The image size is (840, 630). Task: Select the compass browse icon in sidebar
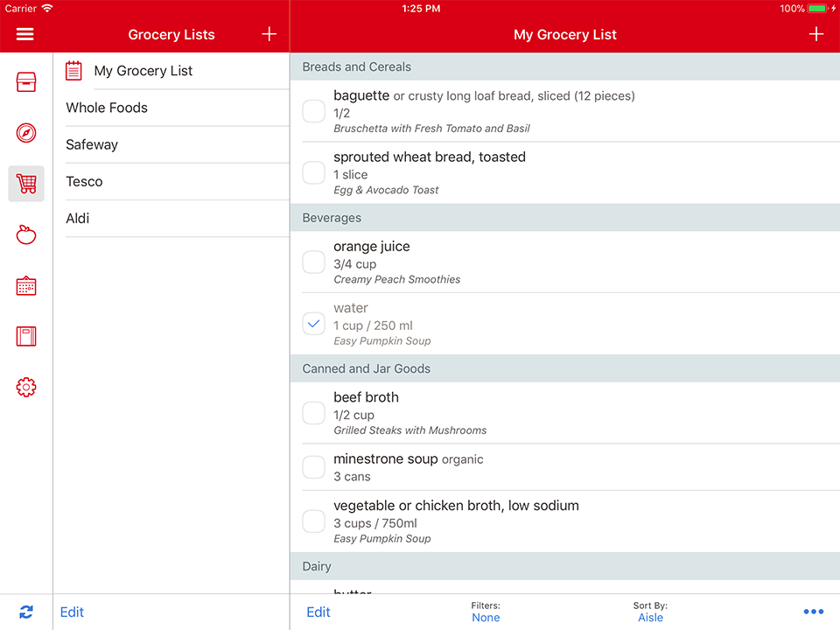pyautogui.click(x=25, y=133)
